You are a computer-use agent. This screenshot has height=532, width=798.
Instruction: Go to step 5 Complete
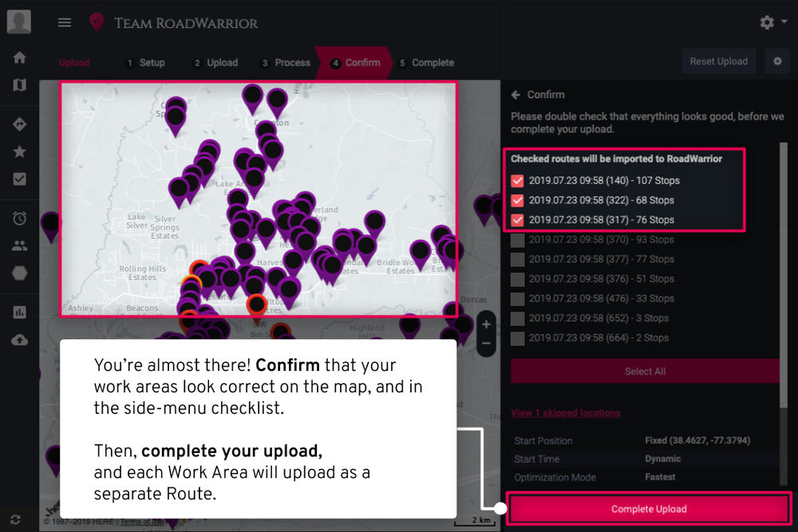(426, 62)
